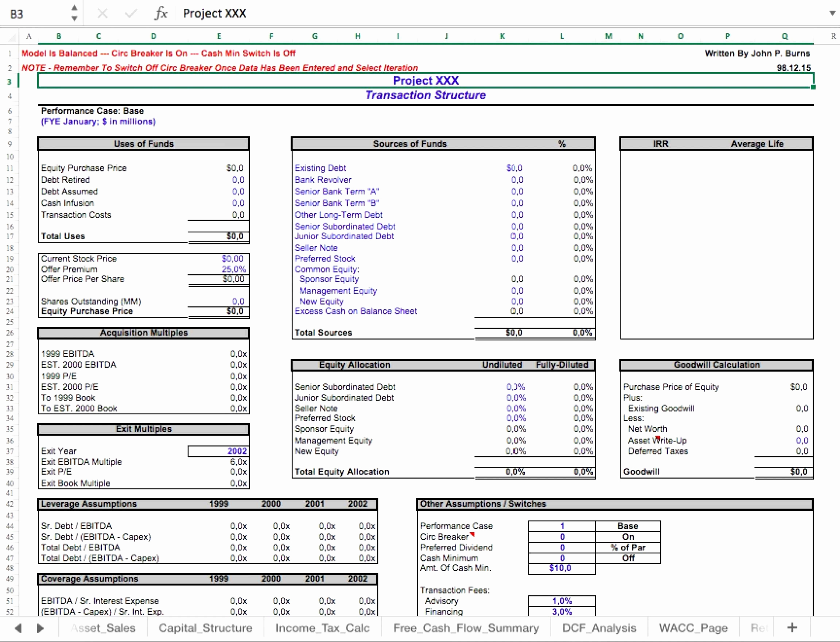Click red comment marker on Circ Breaker

472,534
